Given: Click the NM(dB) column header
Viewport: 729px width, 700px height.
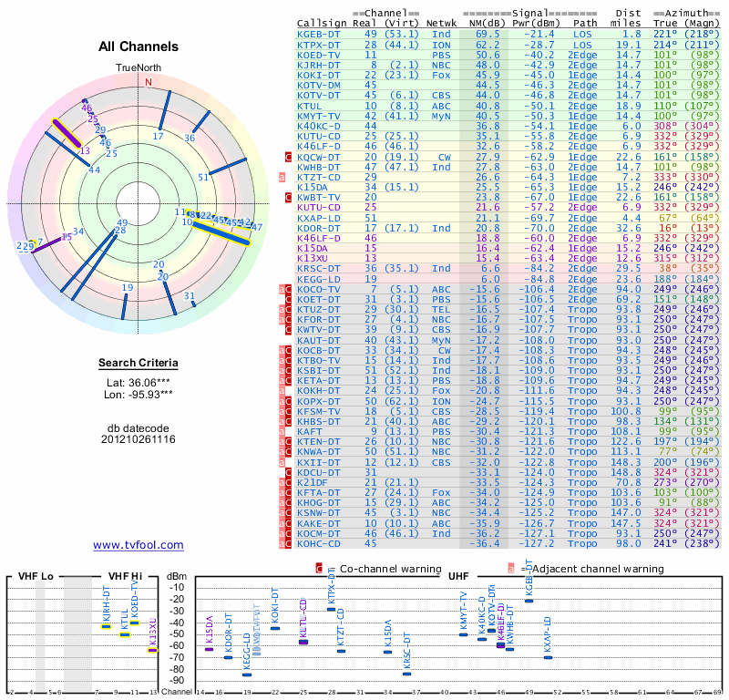Looking at the screenshot, I should (485, 24).
